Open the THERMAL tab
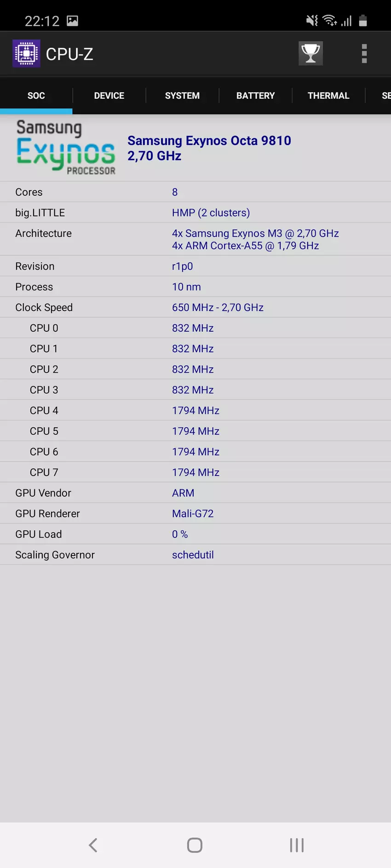This screenshot has width=391, height=868. tap(328, 96)
